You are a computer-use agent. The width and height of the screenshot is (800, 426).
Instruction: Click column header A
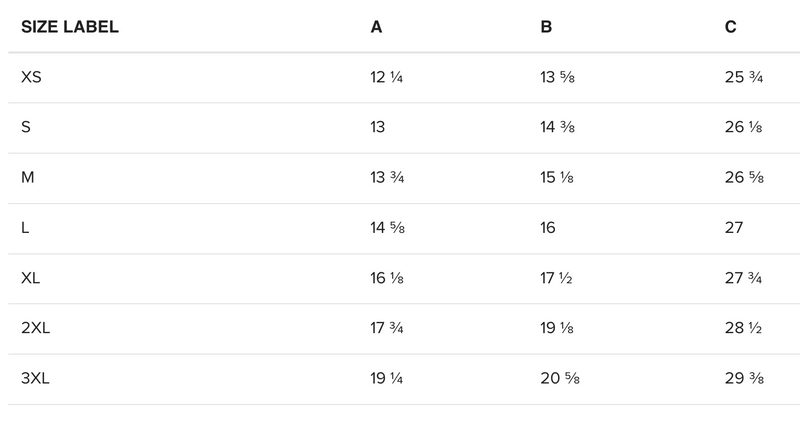[376, 27]
